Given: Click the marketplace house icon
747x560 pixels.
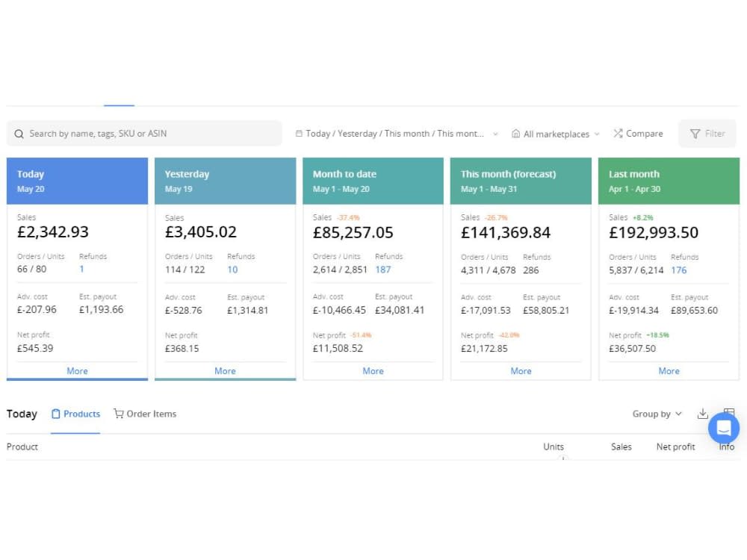Looking at the screenshot, I should [515, 134].
